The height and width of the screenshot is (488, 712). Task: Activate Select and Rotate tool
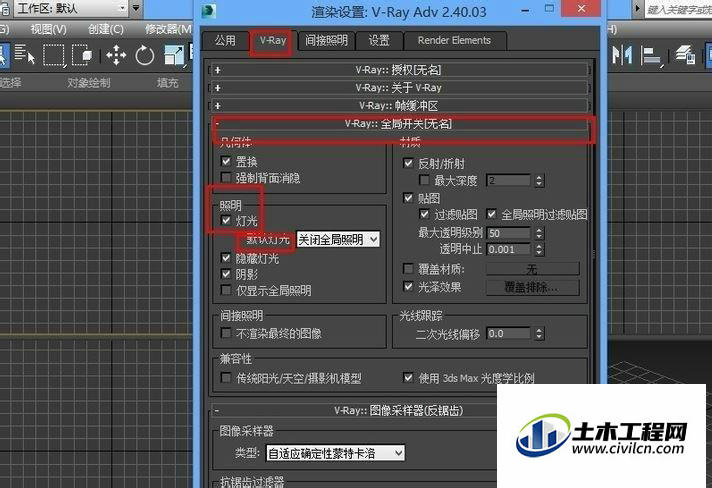pyautogui.click(x=145, y=55)
